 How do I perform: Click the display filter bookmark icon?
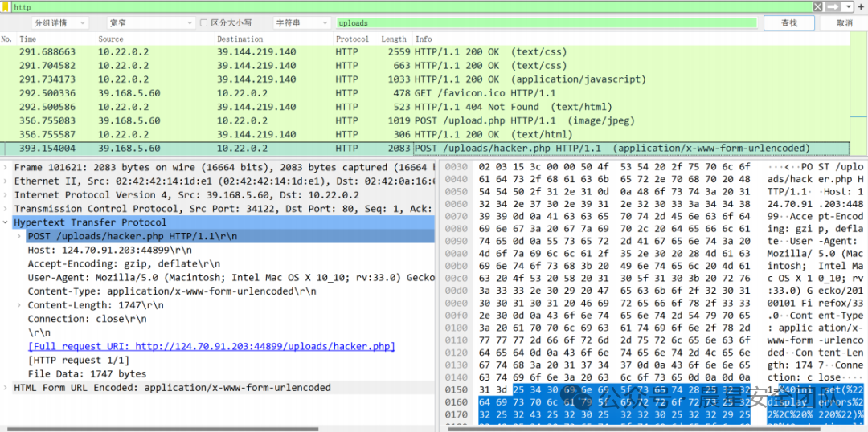(x=6, y=6)
